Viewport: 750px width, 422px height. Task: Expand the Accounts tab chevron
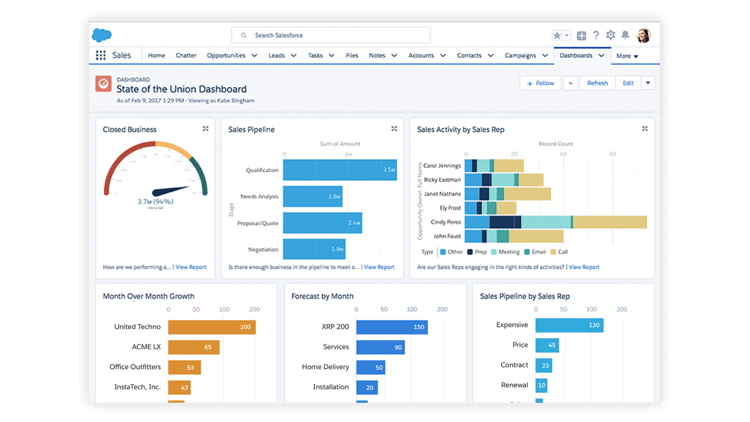point(443,56)
